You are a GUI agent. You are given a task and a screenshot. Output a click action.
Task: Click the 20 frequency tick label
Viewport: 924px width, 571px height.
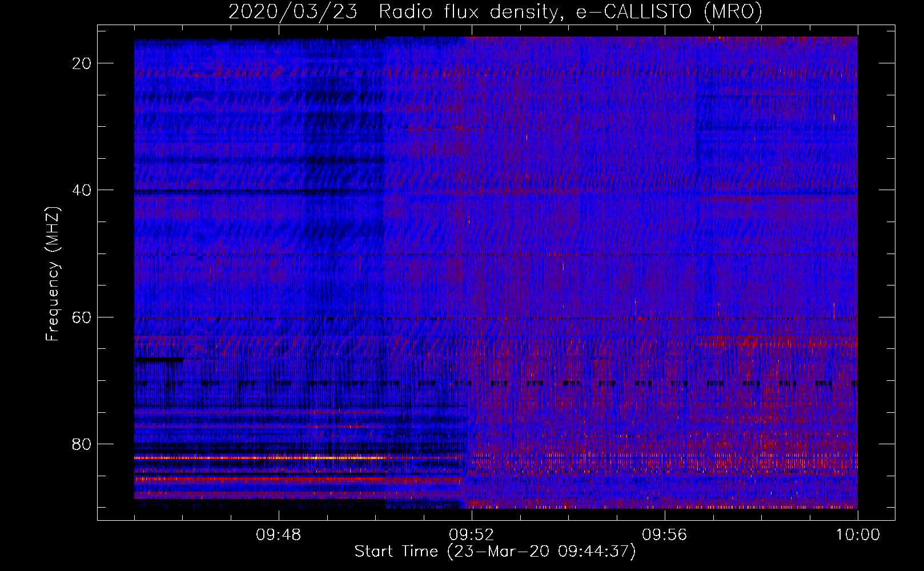[x=82, y=63]
